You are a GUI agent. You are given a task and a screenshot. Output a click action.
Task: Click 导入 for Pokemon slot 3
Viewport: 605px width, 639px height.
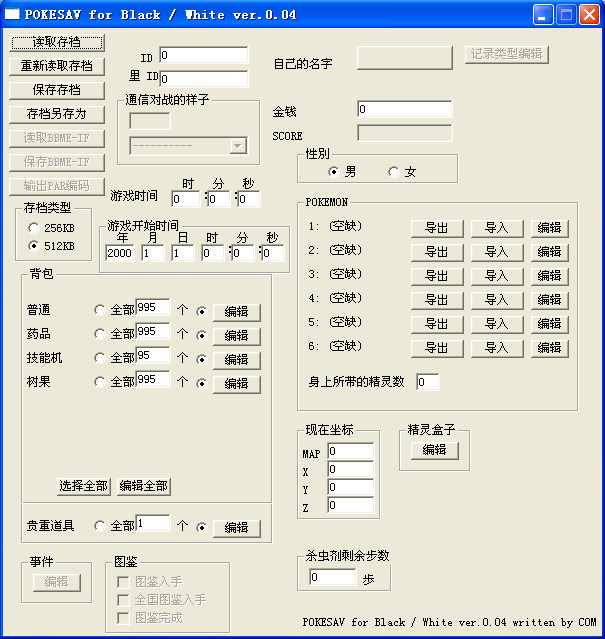[x=497, y=277]
